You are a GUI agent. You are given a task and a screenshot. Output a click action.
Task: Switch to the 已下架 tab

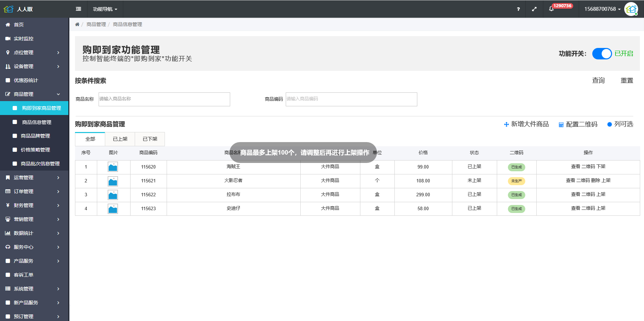point(150,139)
